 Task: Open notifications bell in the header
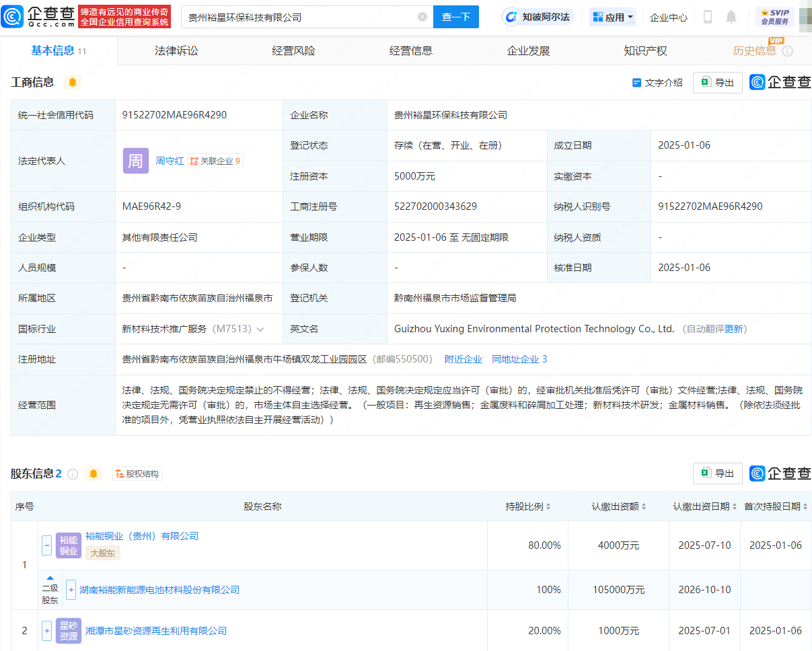[731, 17]
